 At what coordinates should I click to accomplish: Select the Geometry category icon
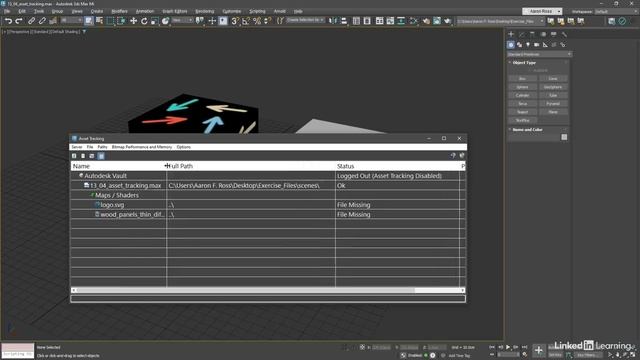(511, 44)
